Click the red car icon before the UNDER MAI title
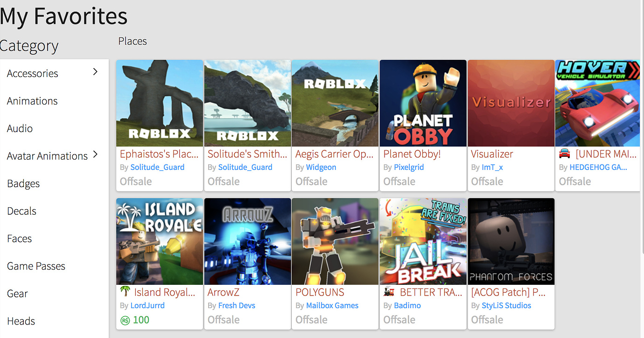This screenshot has width=644, height=338. [x=563, y=154]
